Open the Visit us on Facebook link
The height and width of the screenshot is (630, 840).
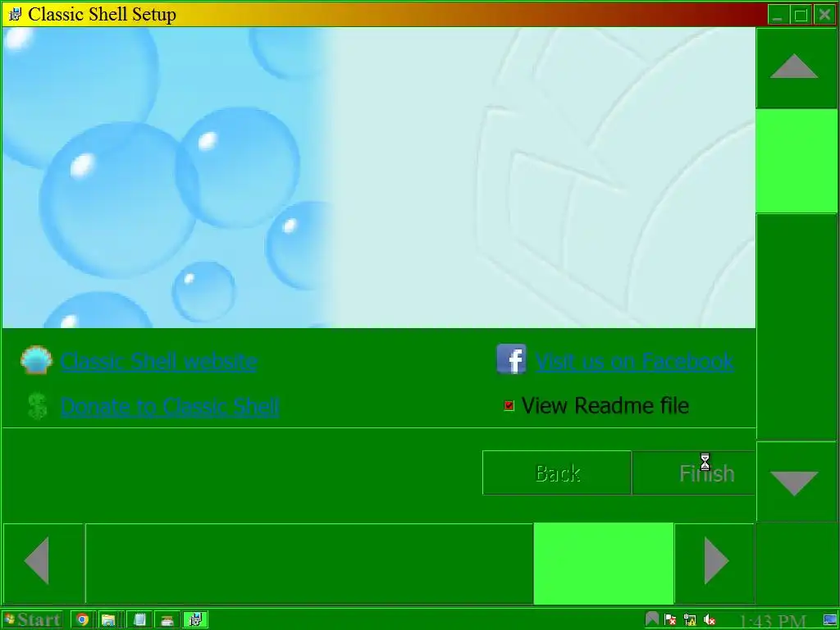(634, 362)
